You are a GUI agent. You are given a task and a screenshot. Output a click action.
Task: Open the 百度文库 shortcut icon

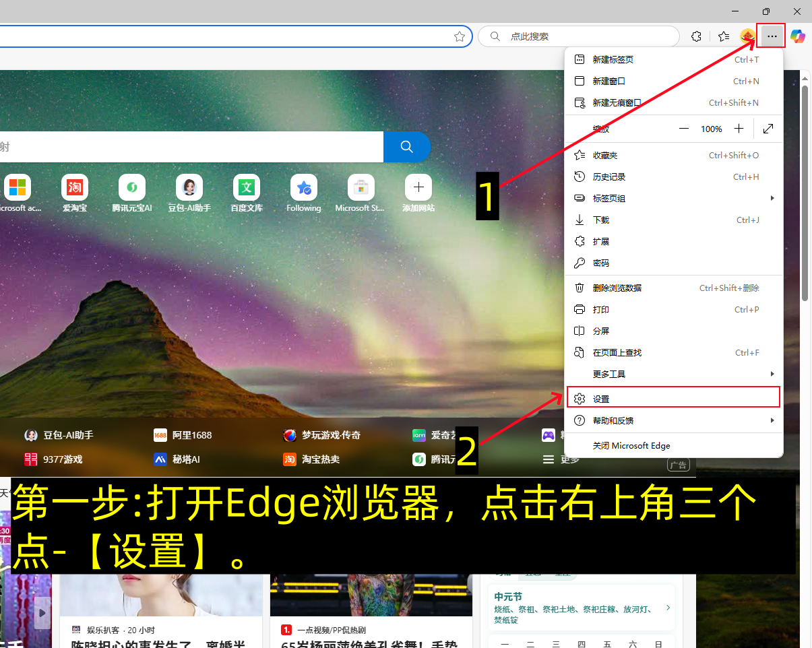(x=246, y=188)
